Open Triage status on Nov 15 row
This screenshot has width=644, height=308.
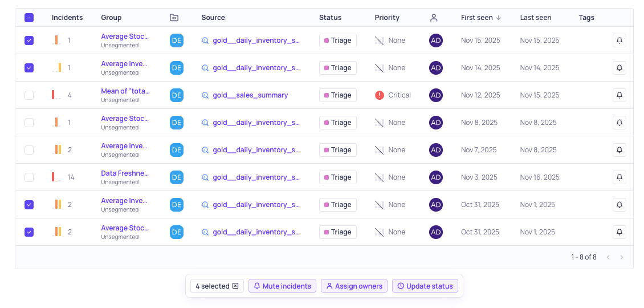(337, 40)
